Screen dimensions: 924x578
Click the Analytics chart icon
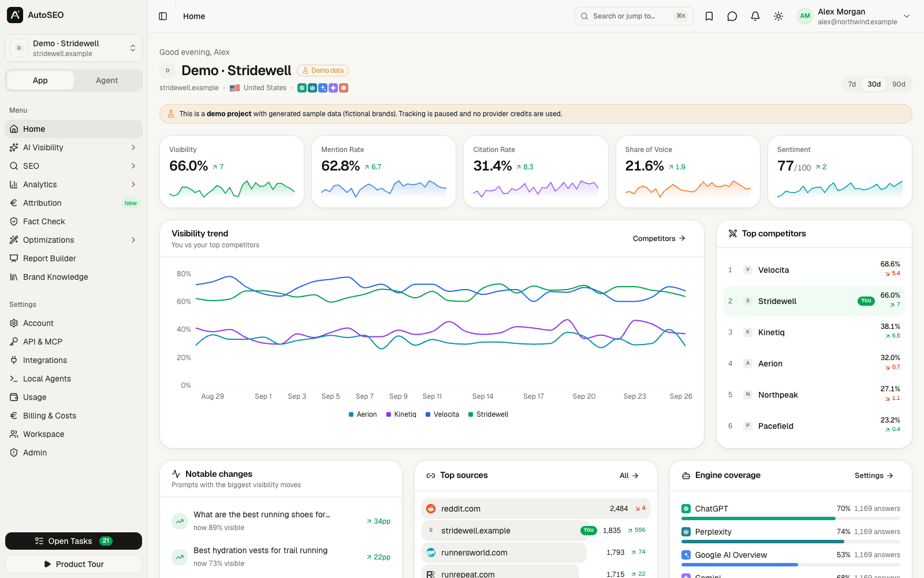tap(14, 184)
